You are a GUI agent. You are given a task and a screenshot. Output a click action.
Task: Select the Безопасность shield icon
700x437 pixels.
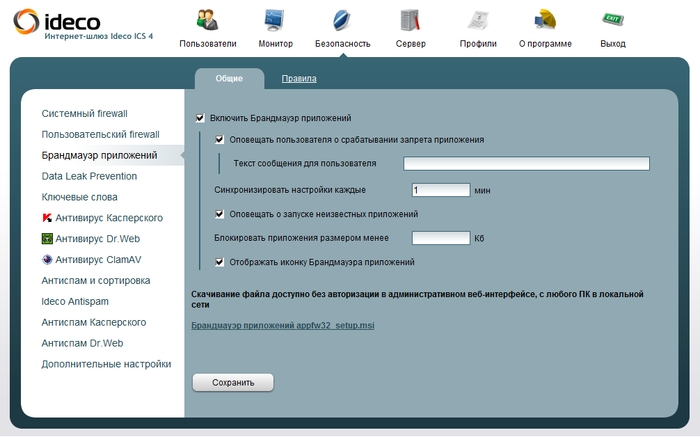(x=342, y=22)
